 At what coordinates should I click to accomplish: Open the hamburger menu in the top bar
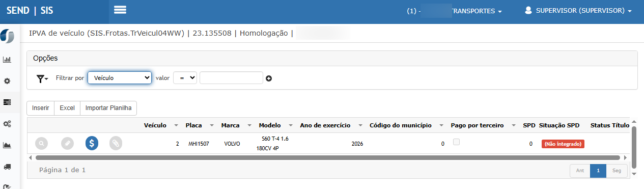120,10
